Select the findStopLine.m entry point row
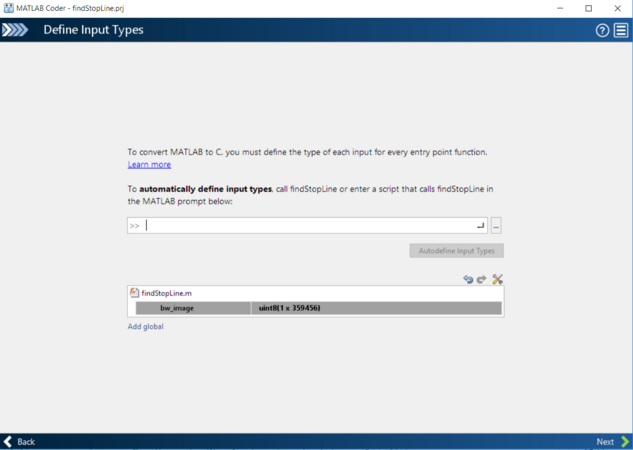 [167, 293]
